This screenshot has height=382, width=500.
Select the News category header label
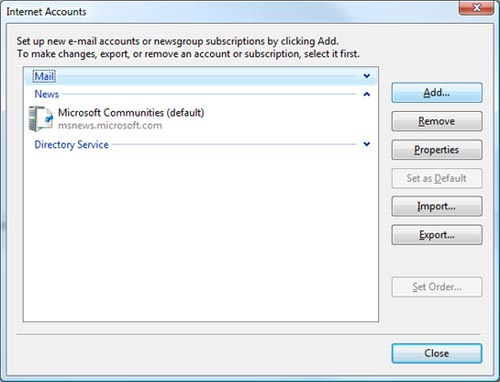(47, 94)
